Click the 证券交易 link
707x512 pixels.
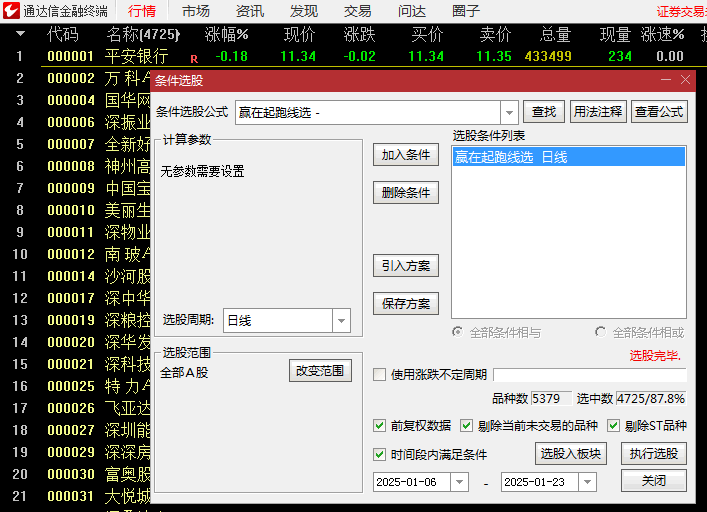click(x=681, y=12)
